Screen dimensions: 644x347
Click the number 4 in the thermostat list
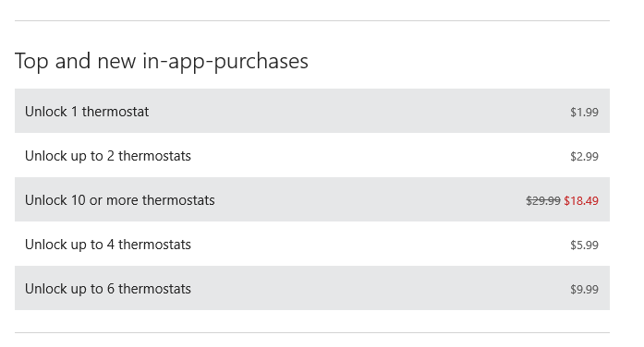click(x=111, y=245)
